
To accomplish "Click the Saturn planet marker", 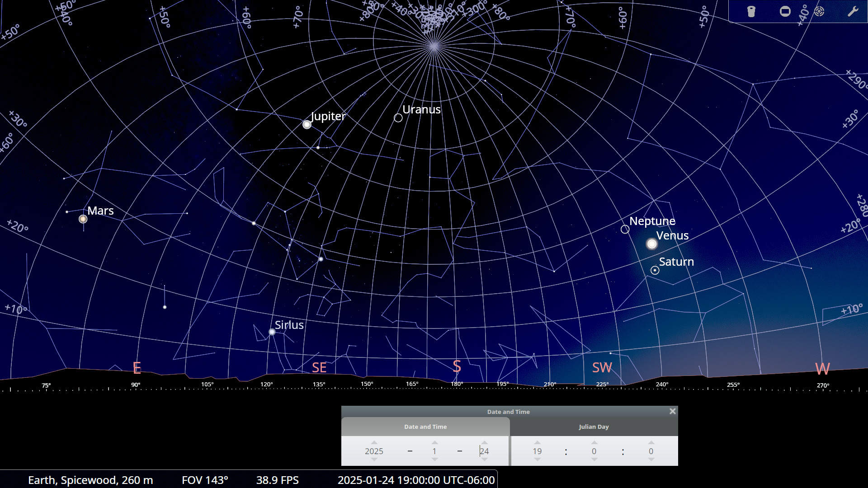I will [x=655, y=270].
